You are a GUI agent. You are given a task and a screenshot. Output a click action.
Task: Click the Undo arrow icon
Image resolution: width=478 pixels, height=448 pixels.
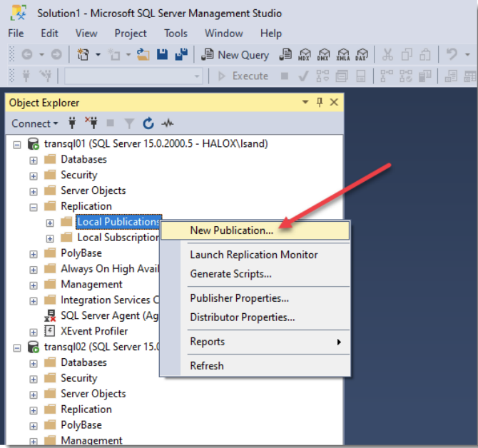tap(452, 55)
